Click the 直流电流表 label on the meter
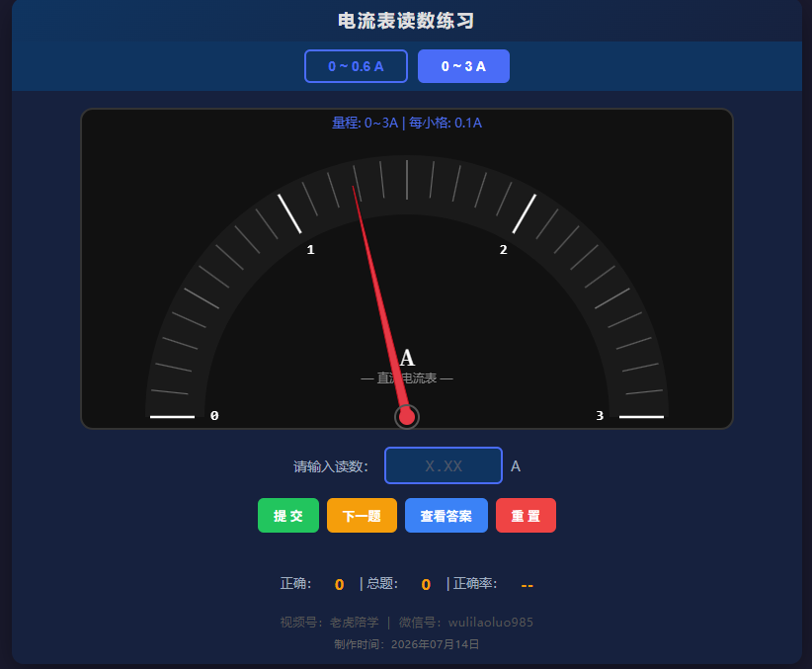The image size is (812, 669). pos(407,378)
